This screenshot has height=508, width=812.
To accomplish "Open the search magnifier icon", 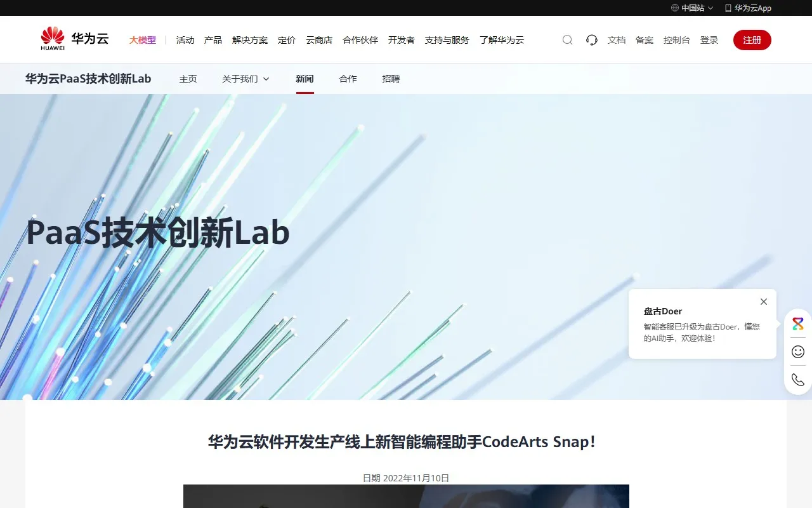I will click(567, 40).
